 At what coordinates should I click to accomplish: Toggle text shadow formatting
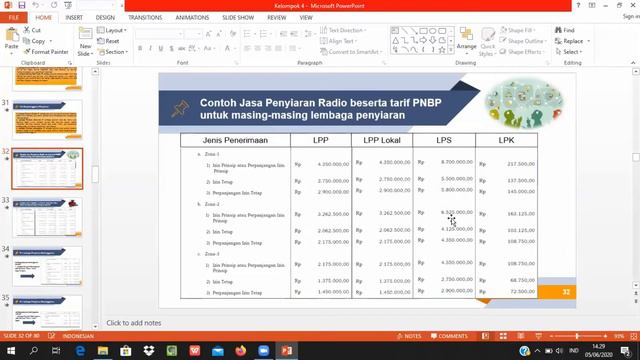[x=171, y=49]
